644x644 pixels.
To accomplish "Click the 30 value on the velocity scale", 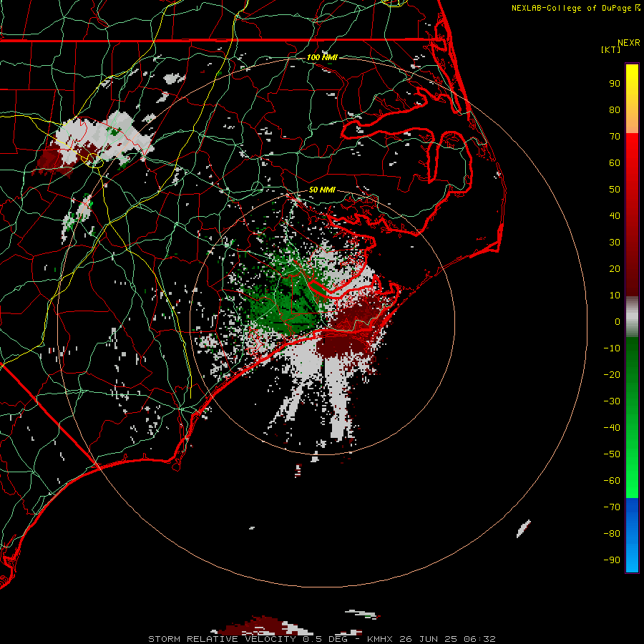I will [x=615, y=243].
